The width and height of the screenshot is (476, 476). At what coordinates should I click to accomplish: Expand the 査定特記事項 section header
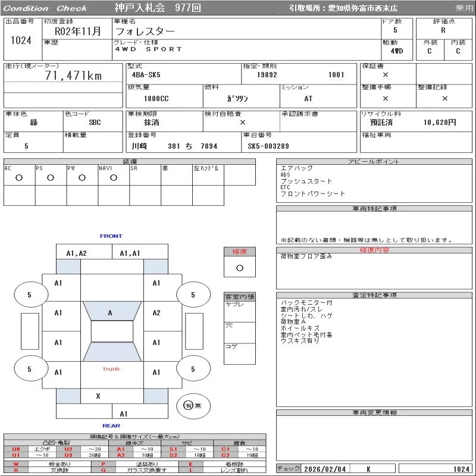tap(374, 295)
